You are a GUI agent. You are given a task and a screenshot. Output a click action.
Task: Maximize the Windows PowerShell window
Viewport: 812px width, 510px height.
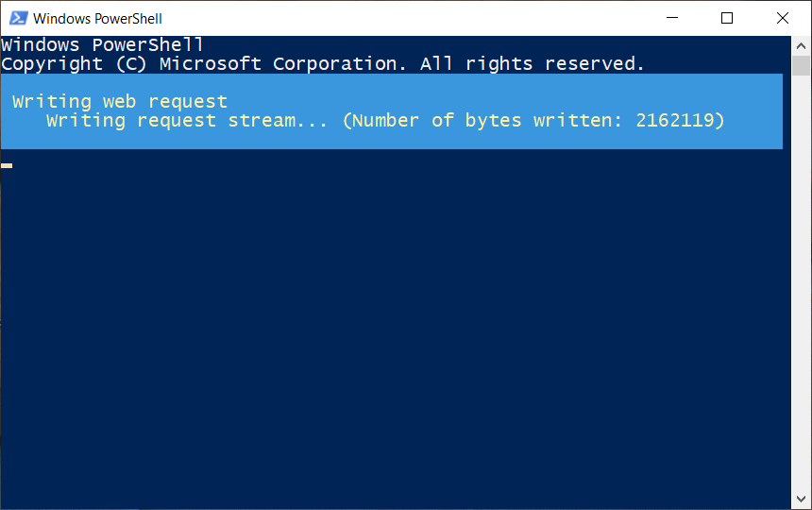(727, 18)
